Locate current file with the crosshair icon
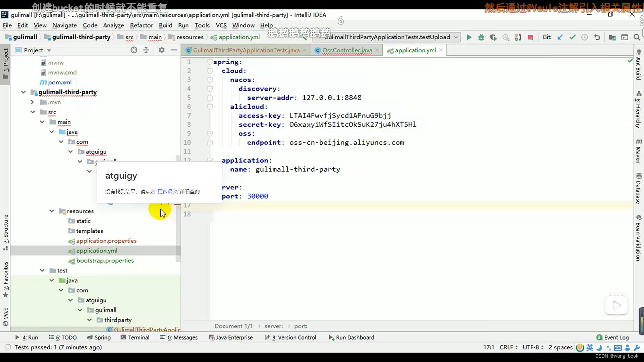Image resolution: width=644 pixels, height=362 pixels. coord(134,50)
